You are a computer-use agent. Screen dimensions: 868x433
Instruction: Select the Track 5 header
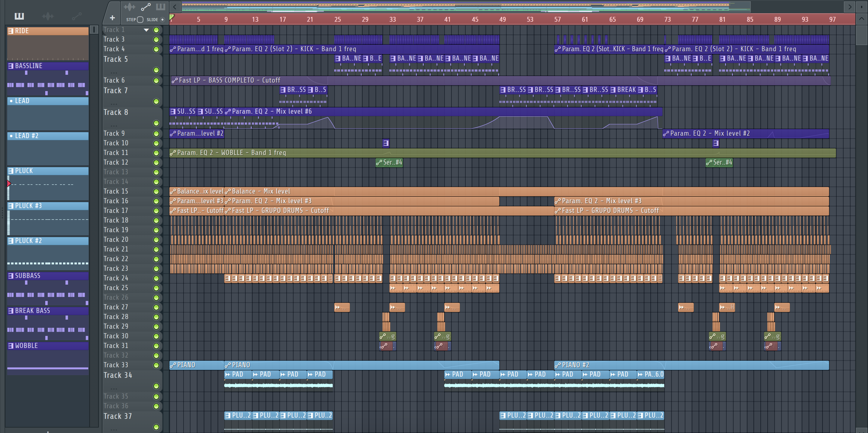click(x=132, y=65)
